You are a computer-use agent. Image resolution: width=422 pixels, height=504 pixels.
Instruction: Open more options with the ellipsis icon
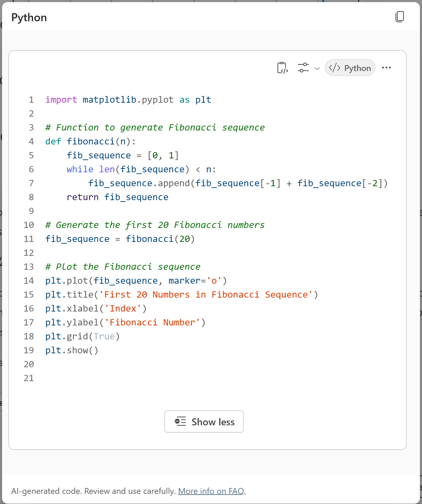tap(386, 68)
